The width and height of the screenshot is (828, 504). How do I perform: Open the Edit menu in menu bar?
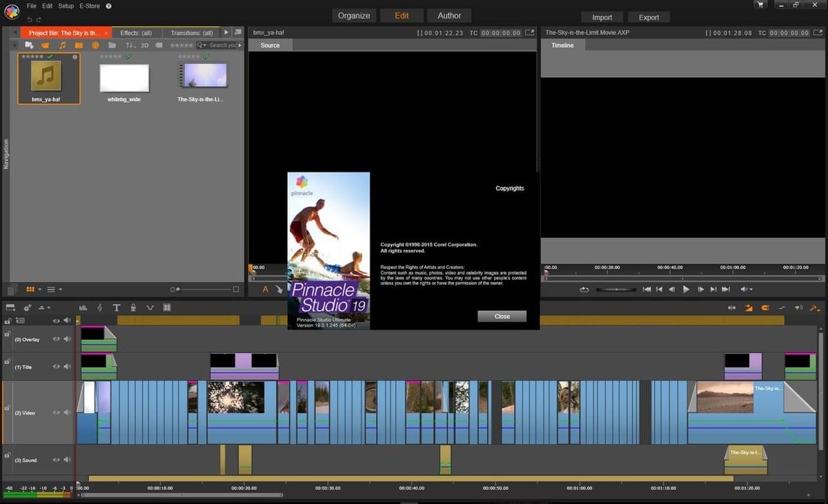(47, 6)
